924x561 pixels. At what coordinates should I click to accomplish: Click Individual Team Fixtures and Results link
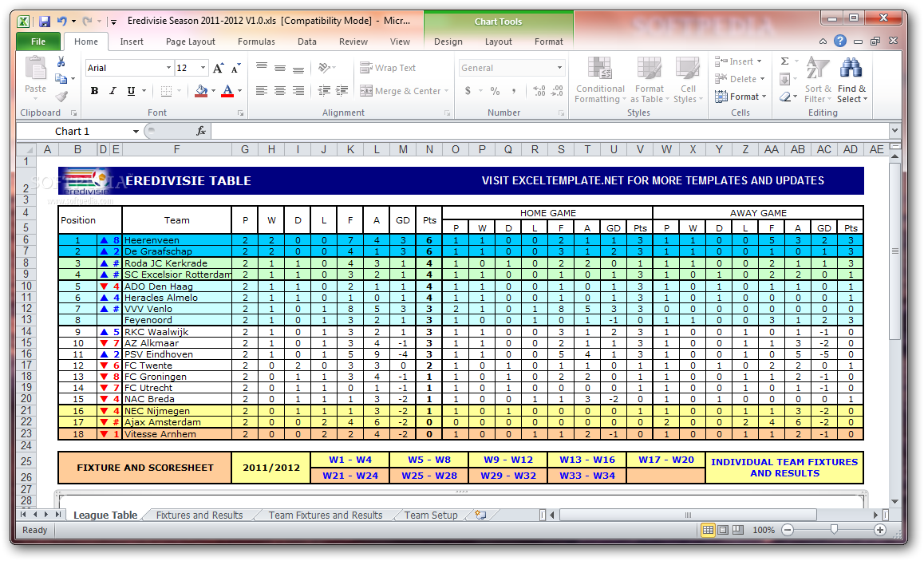point(784,468)
